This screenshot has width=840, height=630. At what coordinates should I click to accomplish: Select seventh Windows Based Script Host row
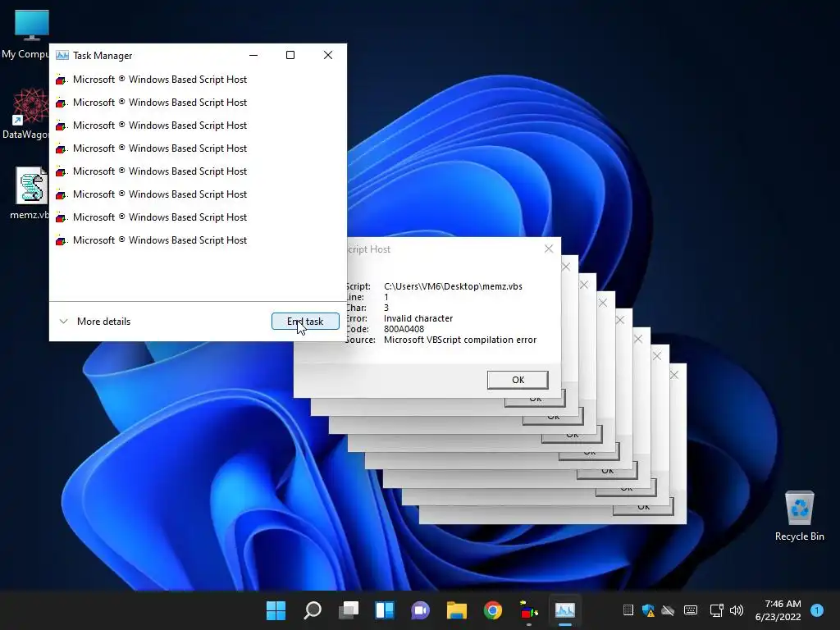coord(198,217)
